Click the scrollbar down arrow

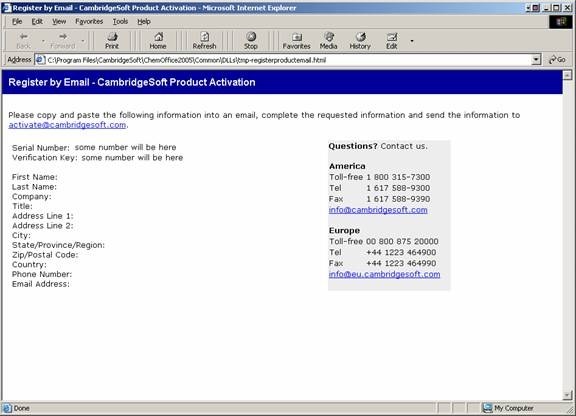[568, 395]
